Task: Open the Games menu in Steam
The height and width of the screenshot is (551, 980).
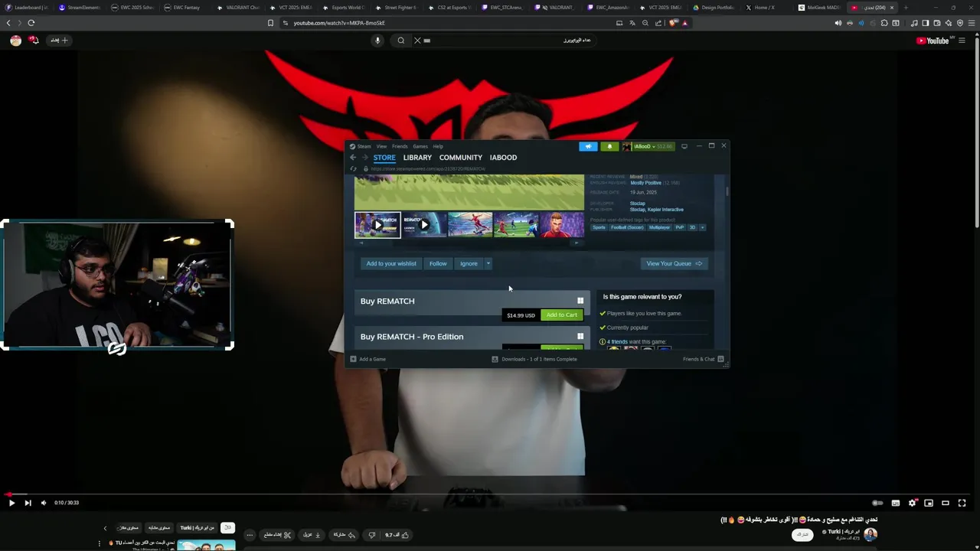Action: pos(420,146)
